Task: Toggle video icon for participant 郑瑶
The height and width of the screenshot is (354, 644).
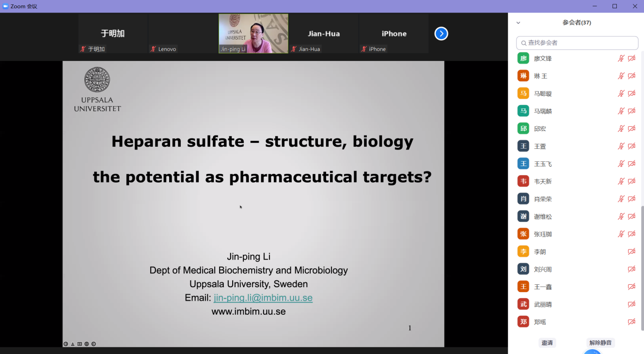Action: [x=631, y=322]
